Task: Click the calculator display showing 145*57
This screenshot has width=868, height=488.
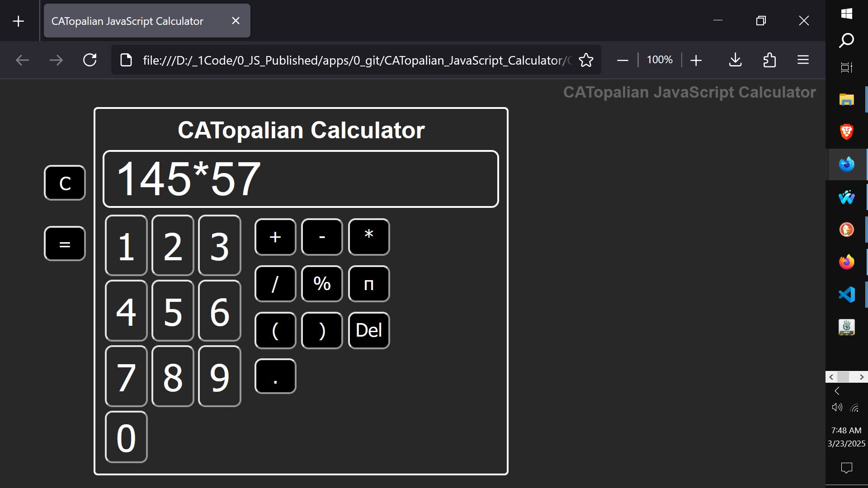Action: (301, 179)
